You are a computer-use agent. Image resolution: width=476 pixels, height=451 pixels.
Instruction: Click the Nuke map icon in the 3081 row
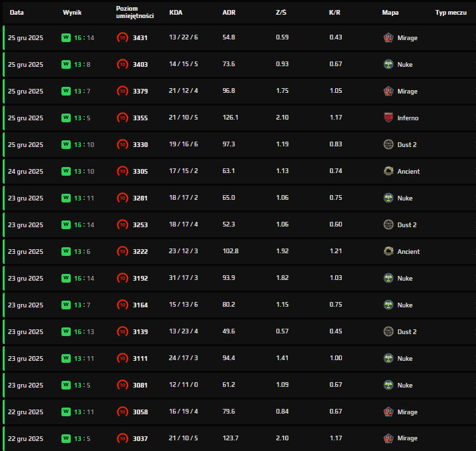click(x=389, y=386)
